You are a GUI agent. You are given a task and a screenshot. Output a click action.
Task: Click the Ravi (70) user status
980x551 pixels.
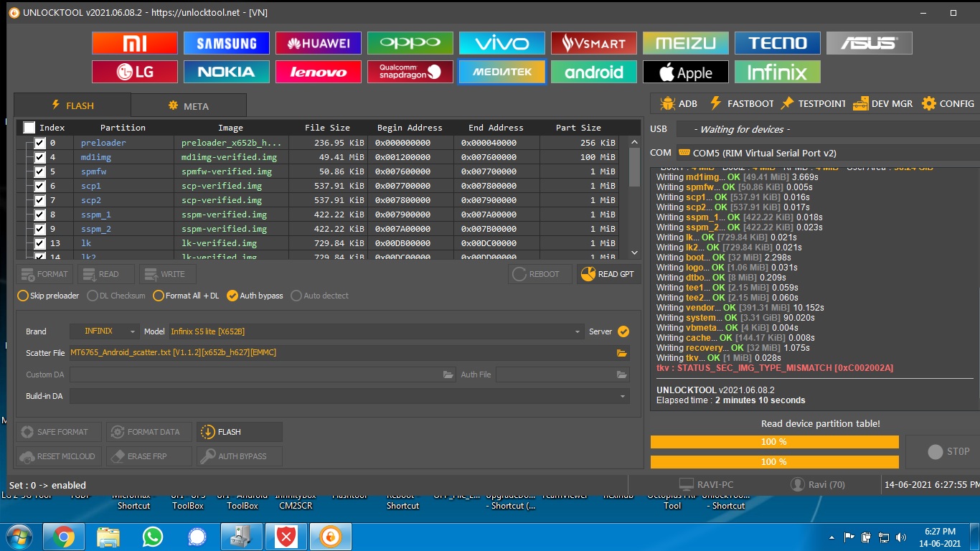[x=818, y=485]
